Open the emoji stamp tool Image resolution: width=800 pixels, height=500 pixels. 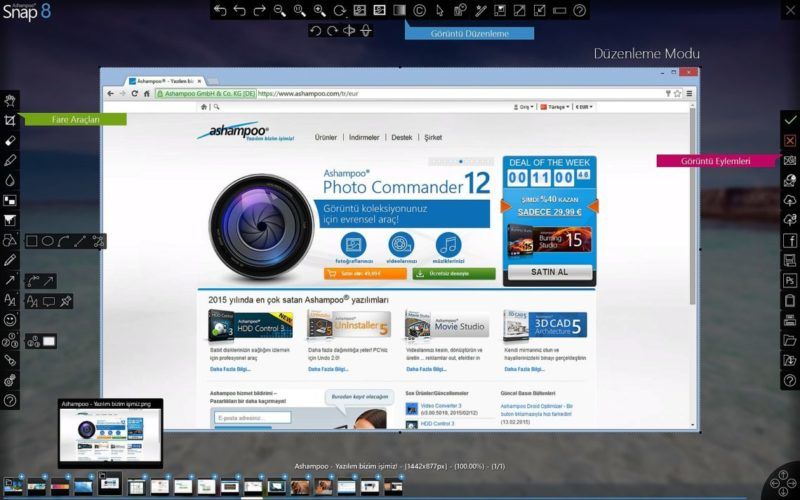[x=10, y=320]
